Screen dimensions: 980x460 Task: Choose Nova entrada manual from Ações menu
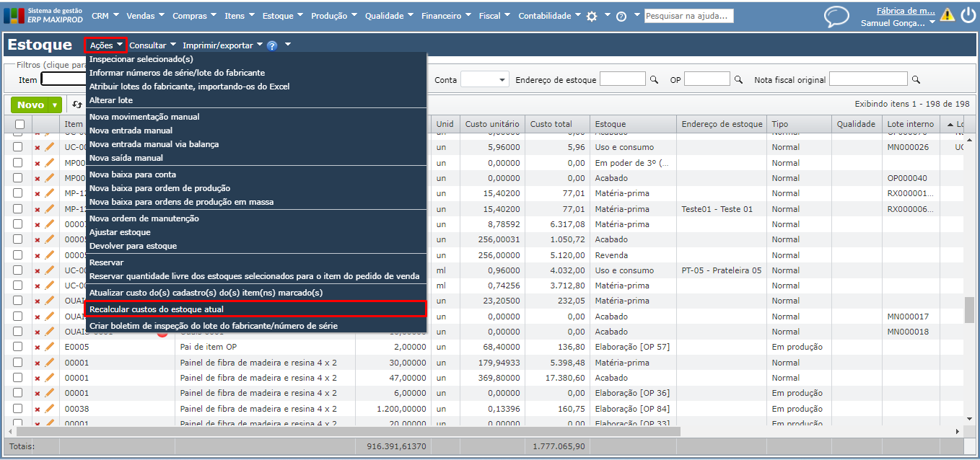click(x=131, y=131)
